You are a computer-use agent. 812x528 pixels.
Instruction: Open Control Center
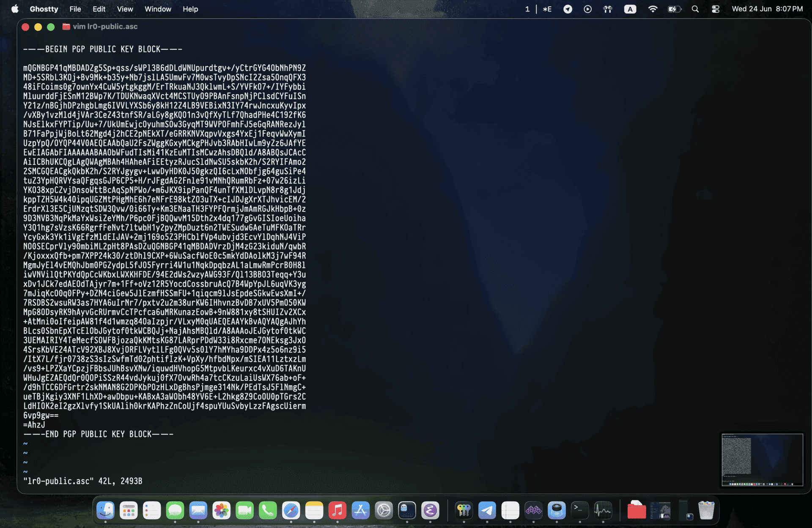point(715,9)
